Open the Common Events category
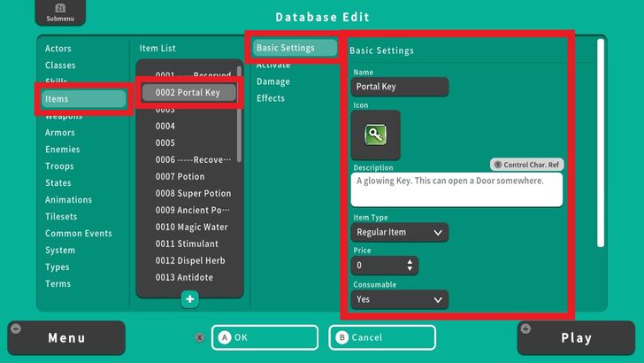 tap(79, 234)
